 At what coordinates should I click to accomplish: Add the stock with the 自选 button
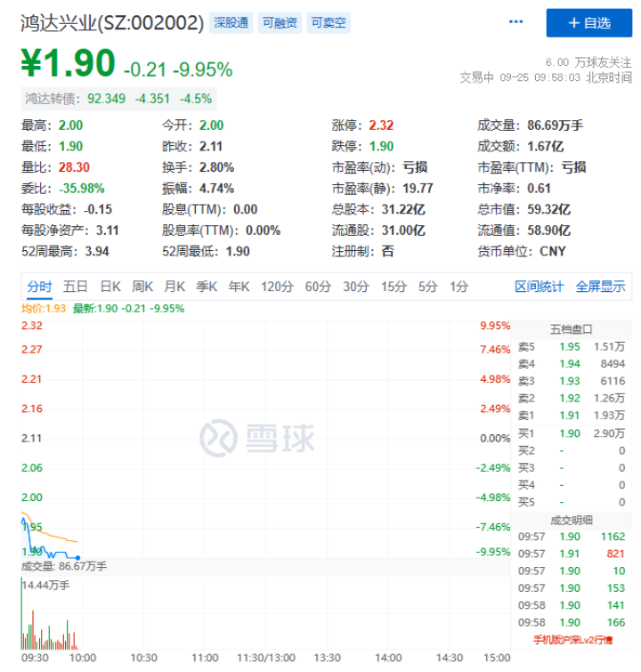coord(588,23)
